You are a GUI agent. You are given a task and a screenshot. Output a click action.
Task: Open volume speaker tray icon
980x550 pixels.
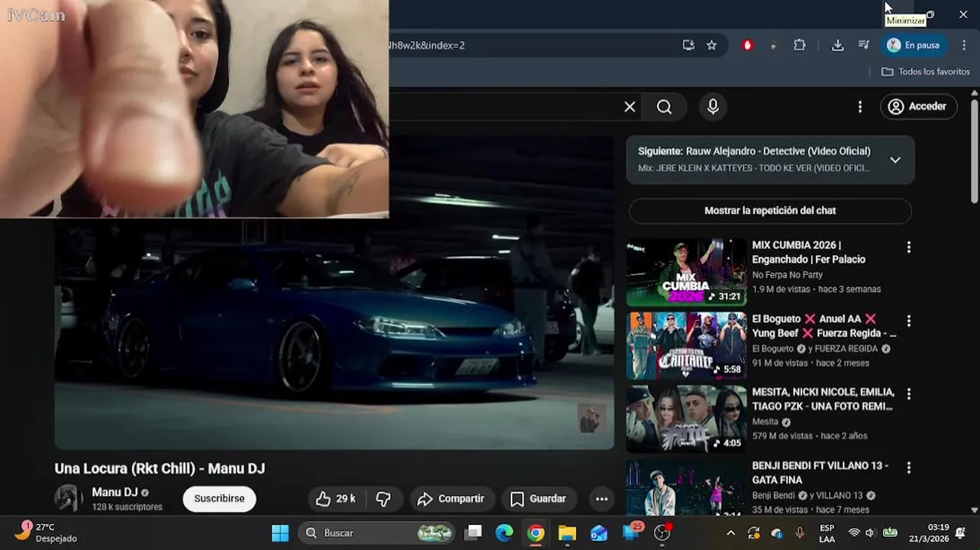pyautogui.click(x=872, y=533)
